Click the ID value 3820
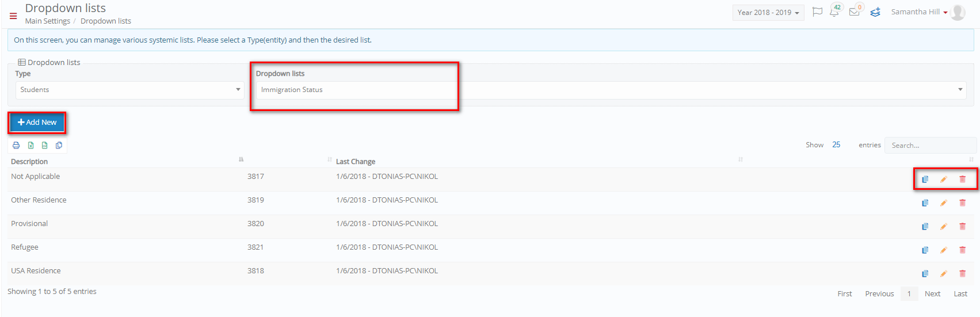The width and height of the screenshot is (980, 317). (256, 224)
